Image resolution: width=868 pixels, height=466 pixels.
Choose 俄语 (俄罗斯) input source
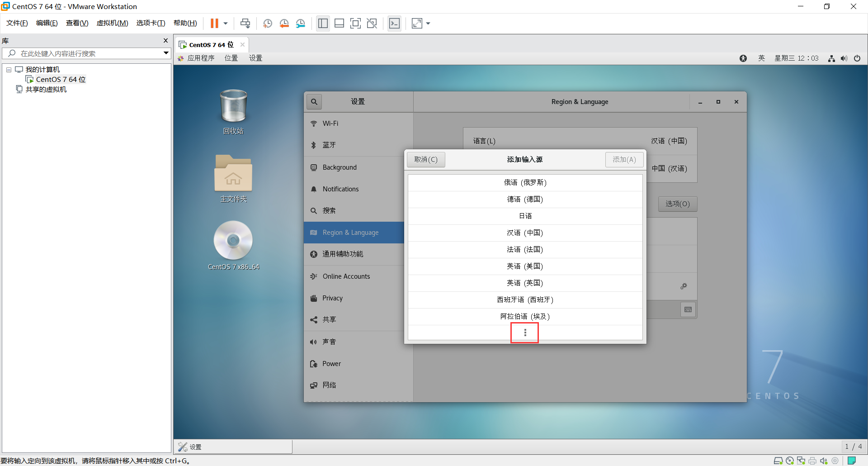click(525, 183)
